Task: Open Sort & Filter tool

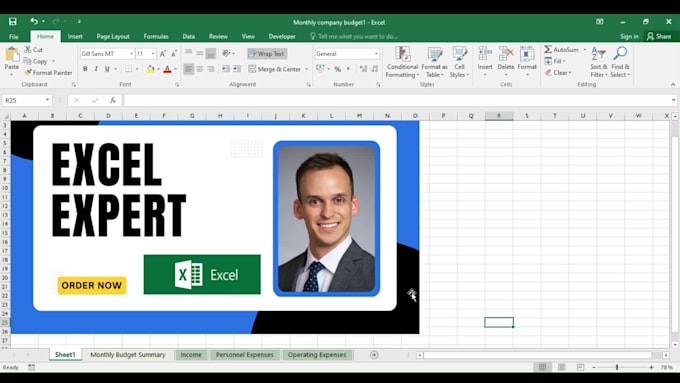Action: click(598, 62)
